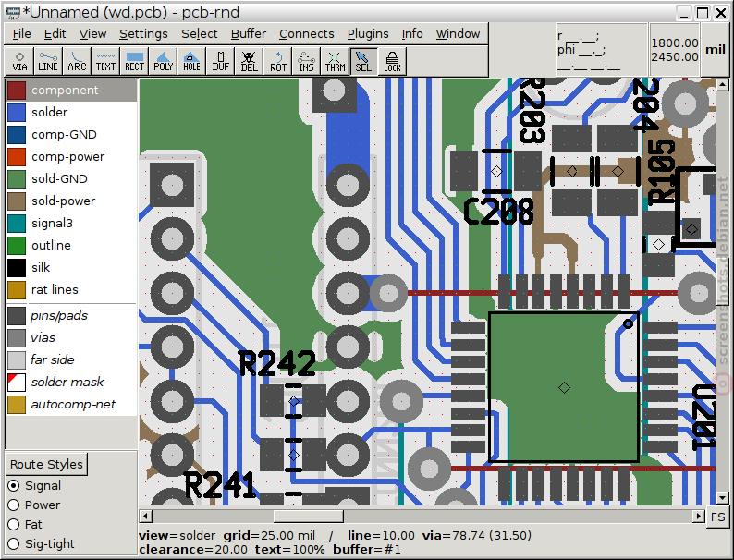Open the View menu
This screenshot has height=560, width=734.
point(92,33)
